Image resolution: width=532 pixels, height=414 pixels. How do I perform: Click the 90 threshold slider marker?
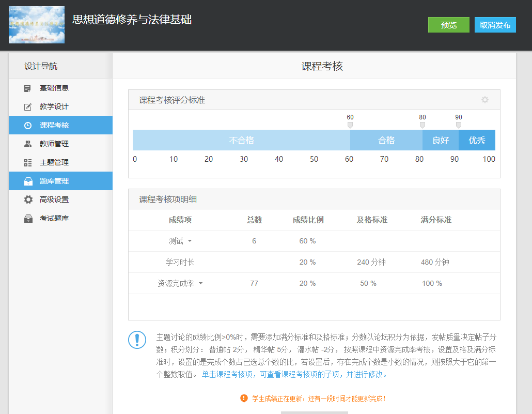point(459,125)
